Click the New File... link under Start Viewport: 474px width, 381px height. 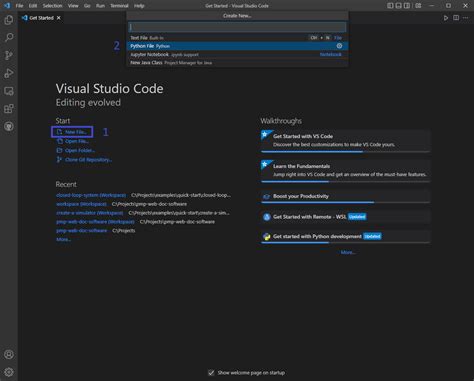[x=72, y=132]
